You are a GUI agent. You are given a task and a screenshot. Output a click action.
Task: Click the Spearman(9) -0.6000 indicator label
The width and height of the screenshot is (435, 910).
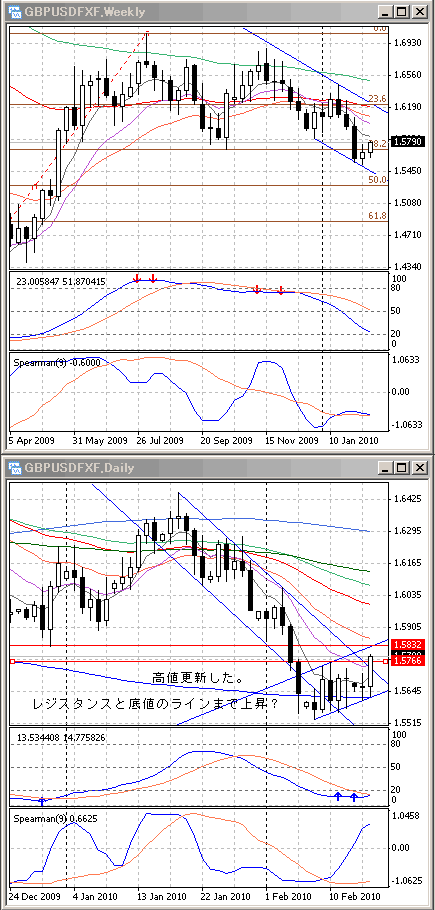coord(56,362)
